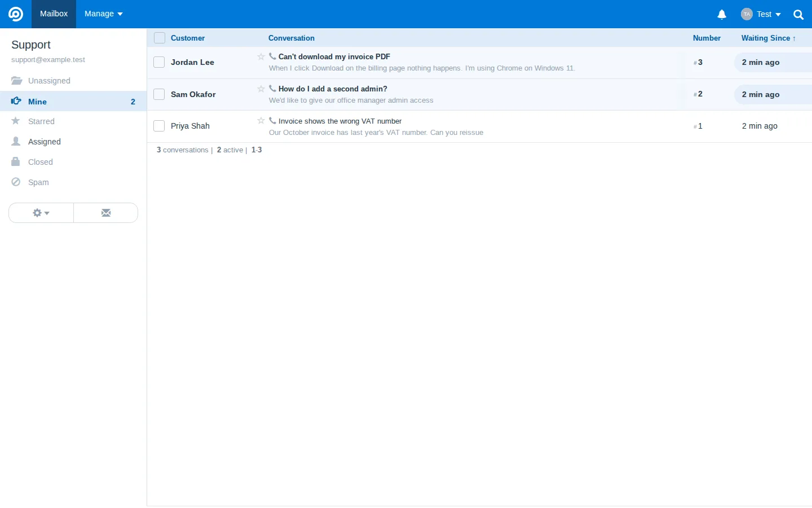Image resolution: width=812 pixels, height=508 pixels.
Task: Star the Jordan Lee conversation
Action: (261, 56)
